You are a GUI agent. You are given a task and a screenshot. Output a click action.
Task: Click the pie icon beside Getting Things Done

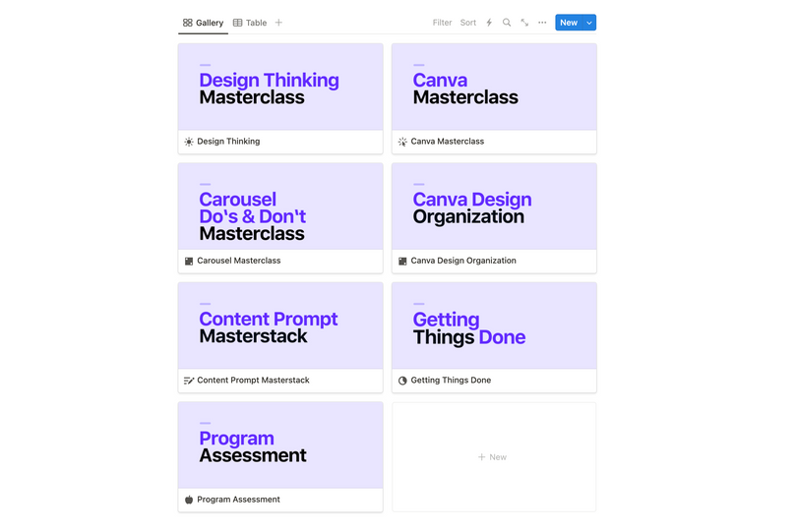[402, 381]
